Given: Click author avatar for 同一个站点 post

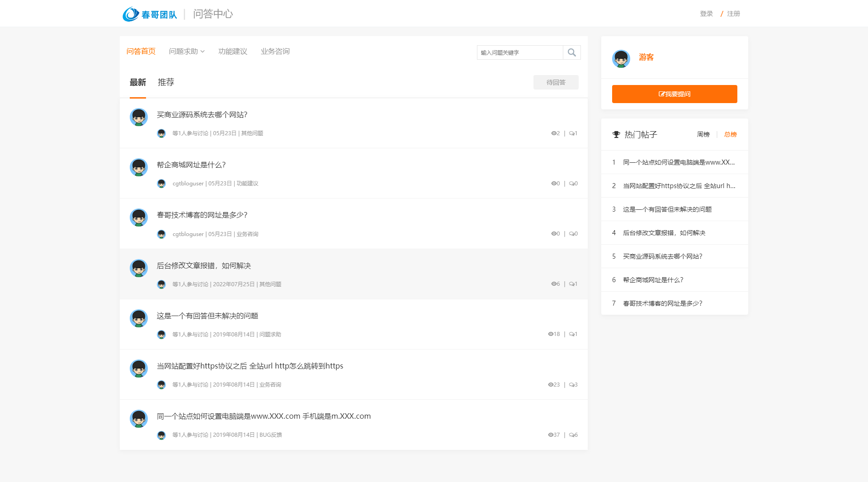Looking at the screenshot, I should [x=139, y=419].
